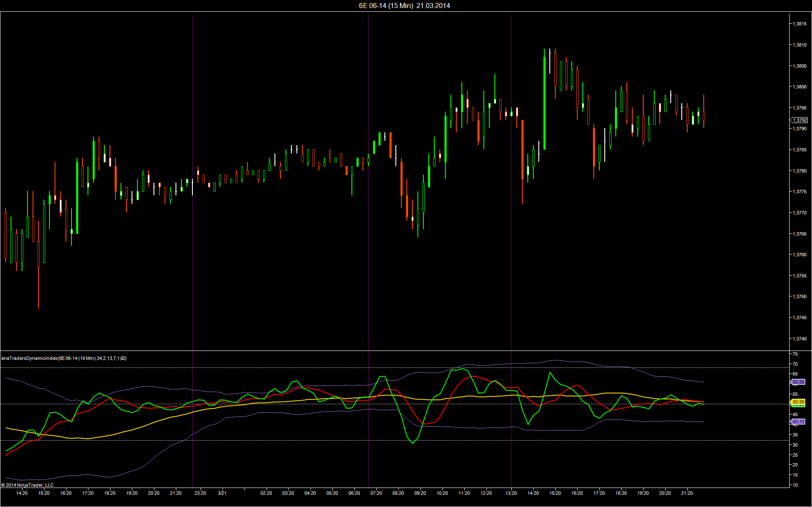The image size is (812, 507).
Task: Click the 02:20 time axis label
Action: (x=266, y=493)
